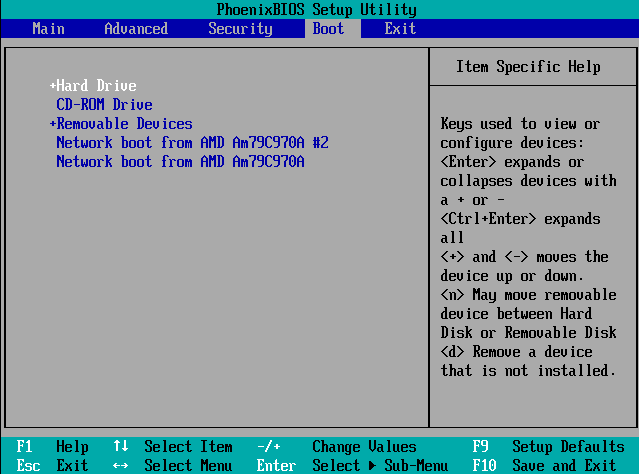Expand the Hard Drive plus sign
The image size is (639, 474).
pos(52,86)
